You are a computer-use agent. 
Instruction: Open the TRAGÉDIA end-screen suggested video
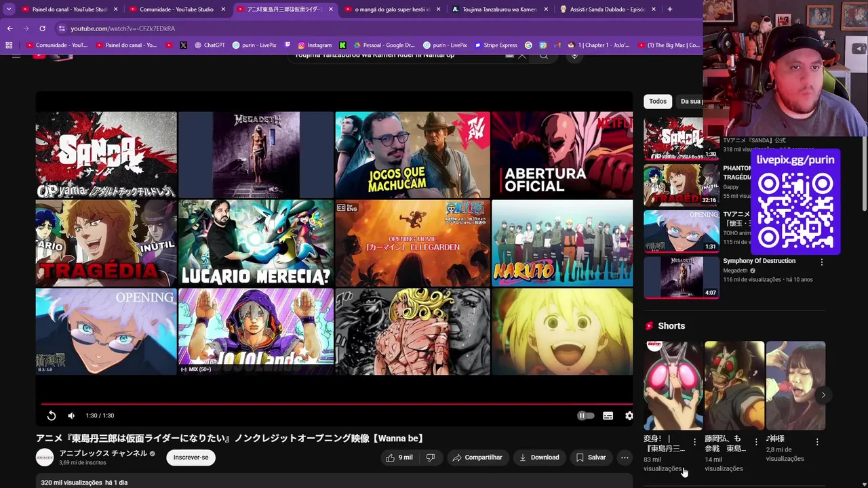106,243
